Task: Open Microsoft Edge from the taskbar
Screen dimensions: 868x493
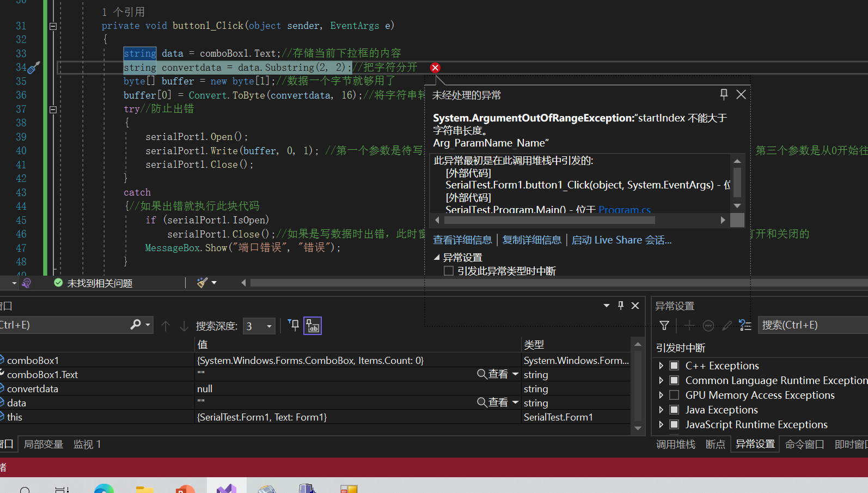Action: [103, 488]
